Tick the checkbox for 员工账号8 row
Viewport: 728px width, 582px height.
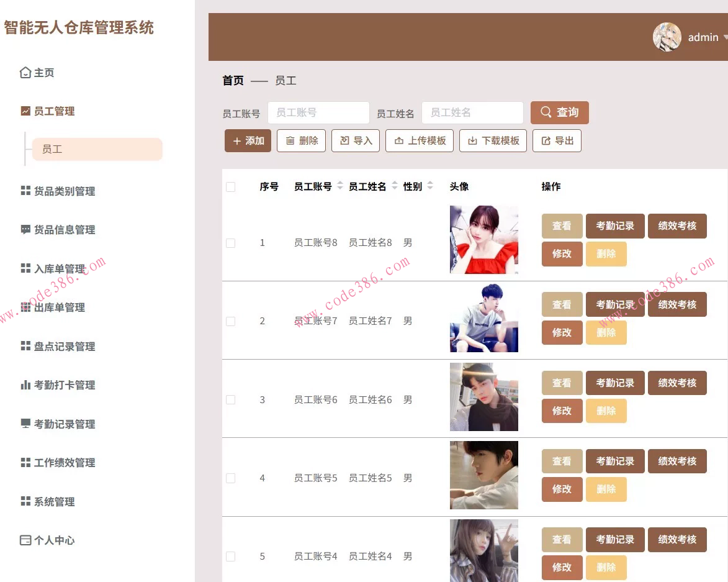click(230, 243)
